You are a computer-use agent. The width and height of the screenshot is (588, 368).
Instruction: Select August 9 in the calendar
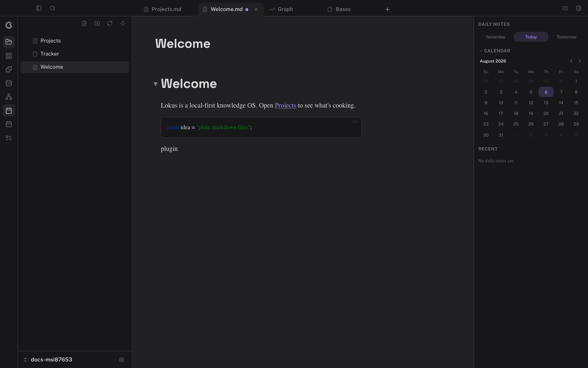486,103
